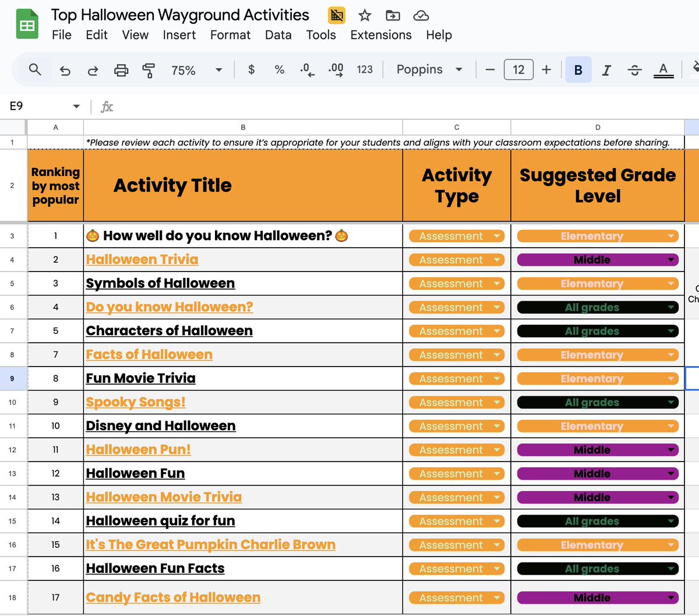Click the search menus magnifier icon

[35, 70]
